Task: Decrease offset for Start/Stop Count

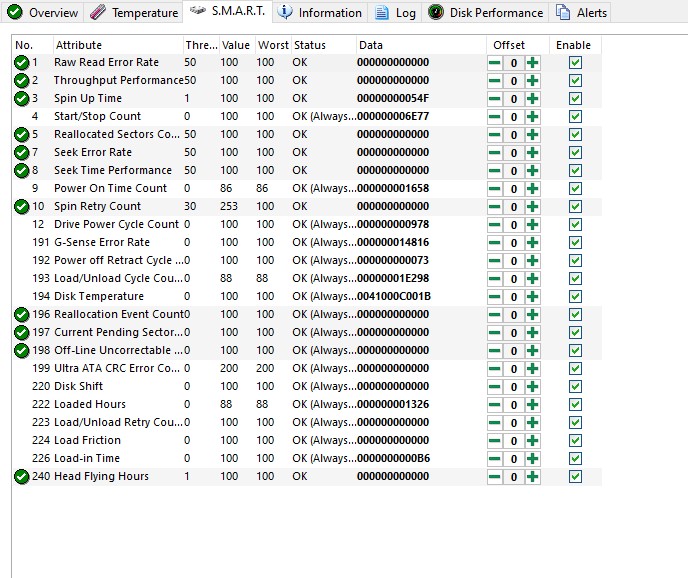Action: tap(494, 117)
